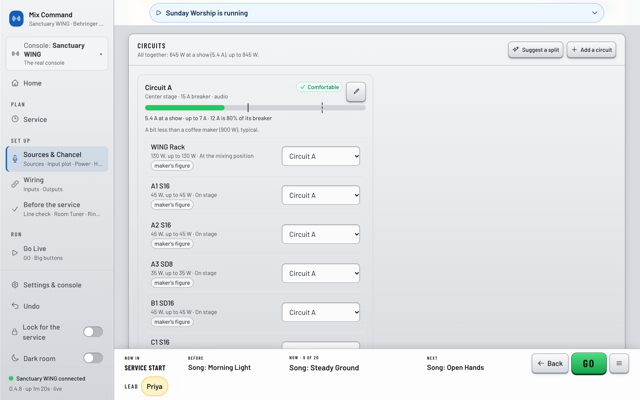Viewport: 640px width, 400px height.
Task: Click the maker's figure tag under A3 SD8
Action: tap(172, 283)
